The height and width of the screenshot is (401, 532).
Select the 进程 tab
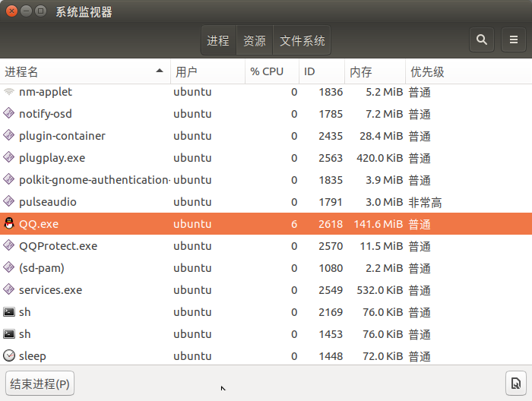218,40
